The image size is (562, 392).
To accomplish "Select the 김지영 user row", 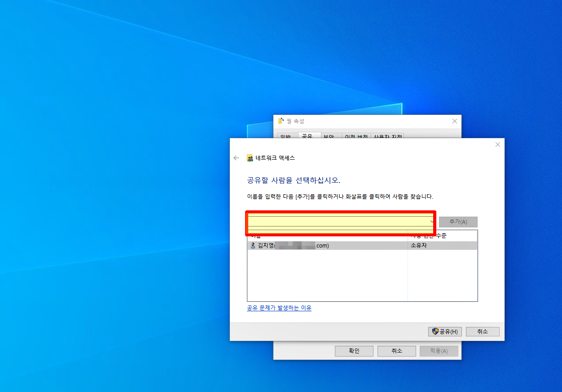I will [362, 246].
